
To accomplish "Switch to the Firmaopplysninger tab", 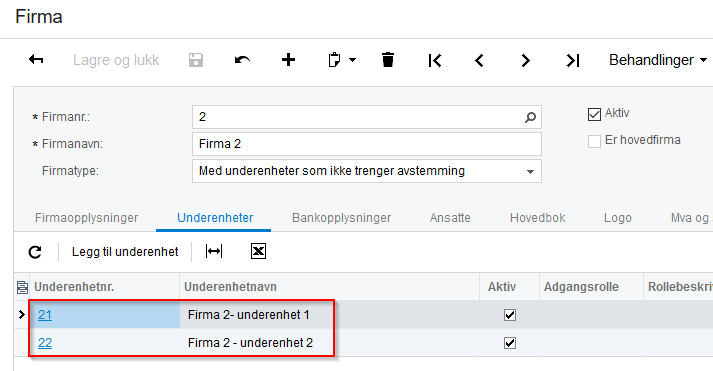I will coord(86,218).
